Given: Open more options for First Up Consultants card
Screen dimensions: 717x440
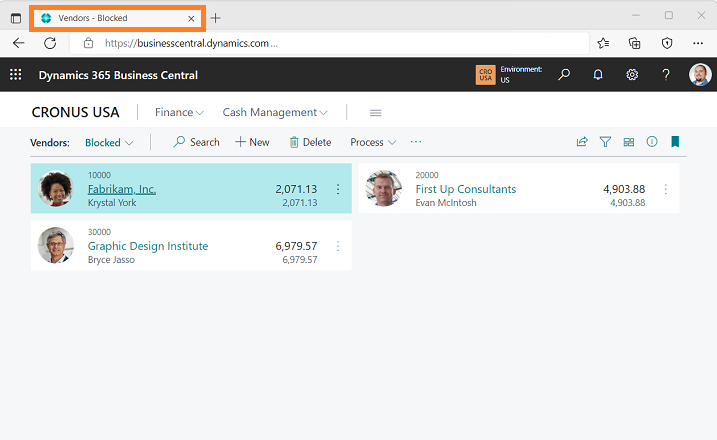Looking at the screenshot, I should click(x=665, y=189).
